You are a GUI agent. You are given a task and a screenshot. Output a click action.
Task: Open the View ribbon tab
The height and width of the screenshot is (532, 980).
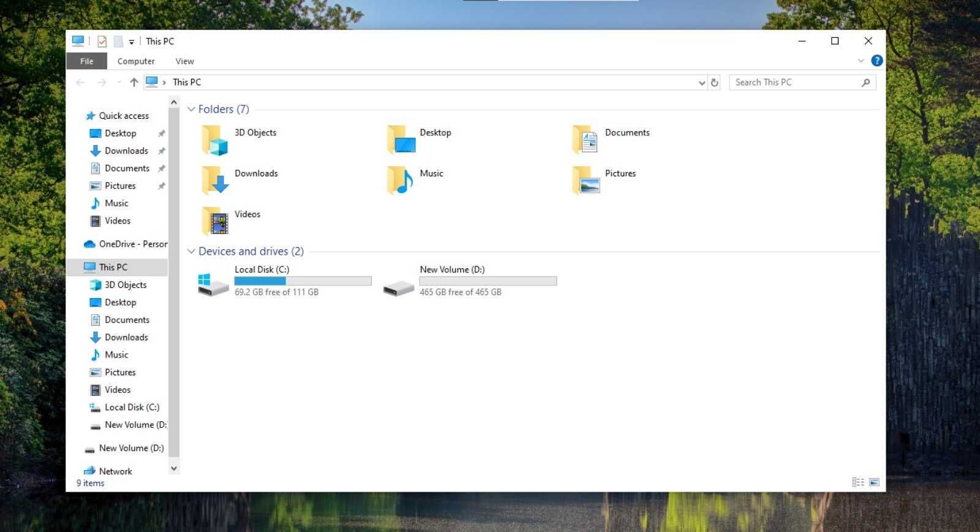[x=184, y=61]
